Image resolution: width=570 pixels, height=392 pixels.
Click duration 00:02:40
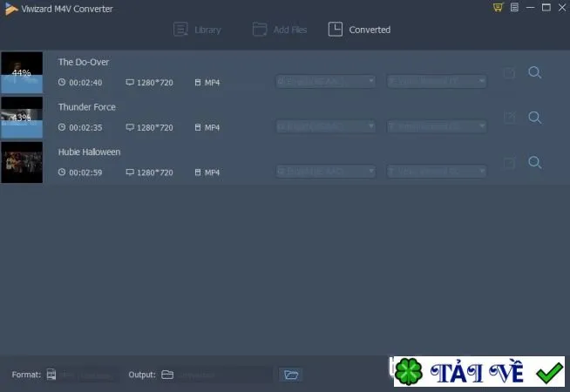(x=85, y=83)
